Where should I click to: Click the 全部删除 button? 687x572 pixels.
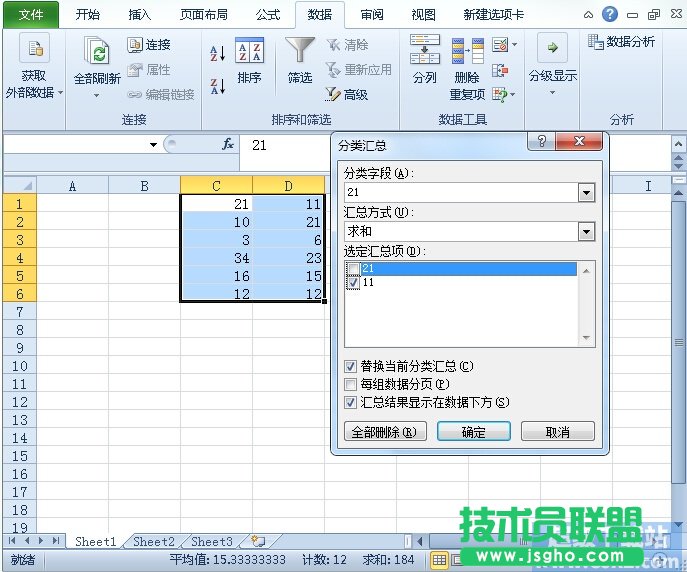pos(385,432)
